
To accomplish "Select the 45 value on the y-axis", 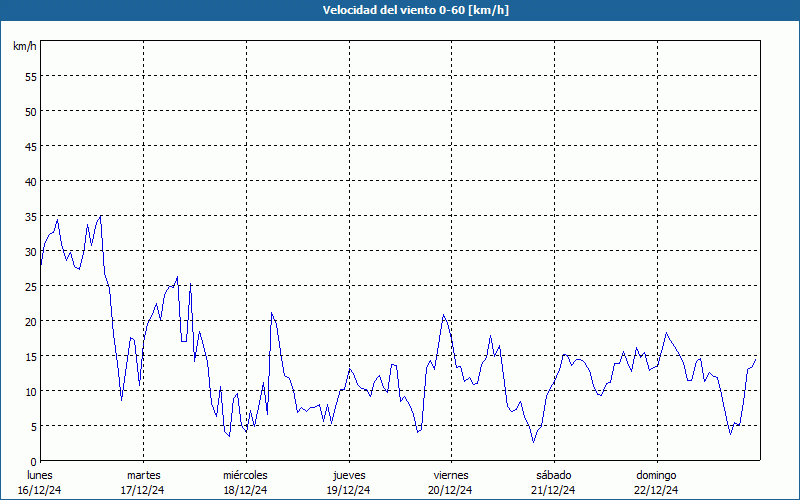I will [31, 146].
